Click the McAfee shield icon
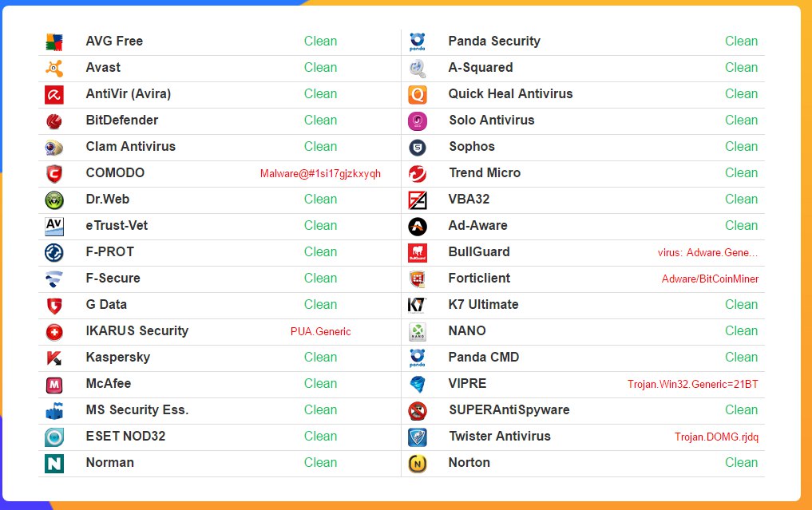This screenshot has height=510, width=812. tap(54, 384)
